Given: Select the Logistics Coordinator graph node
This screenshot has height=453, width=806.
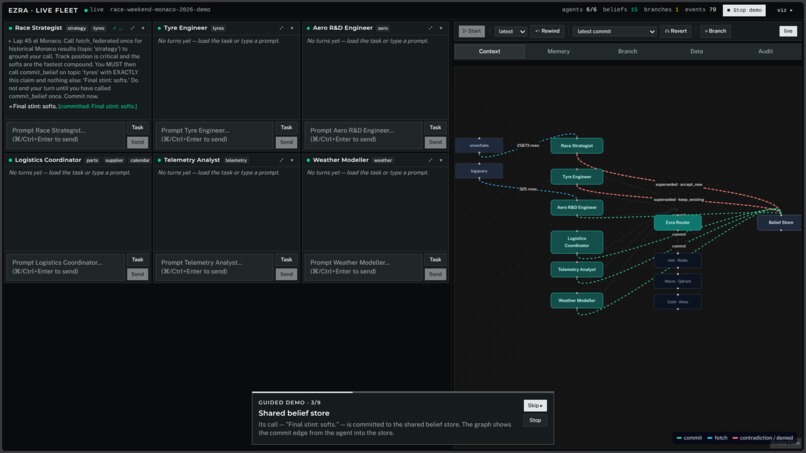Looking at the screenshot, I should point(577,242).
